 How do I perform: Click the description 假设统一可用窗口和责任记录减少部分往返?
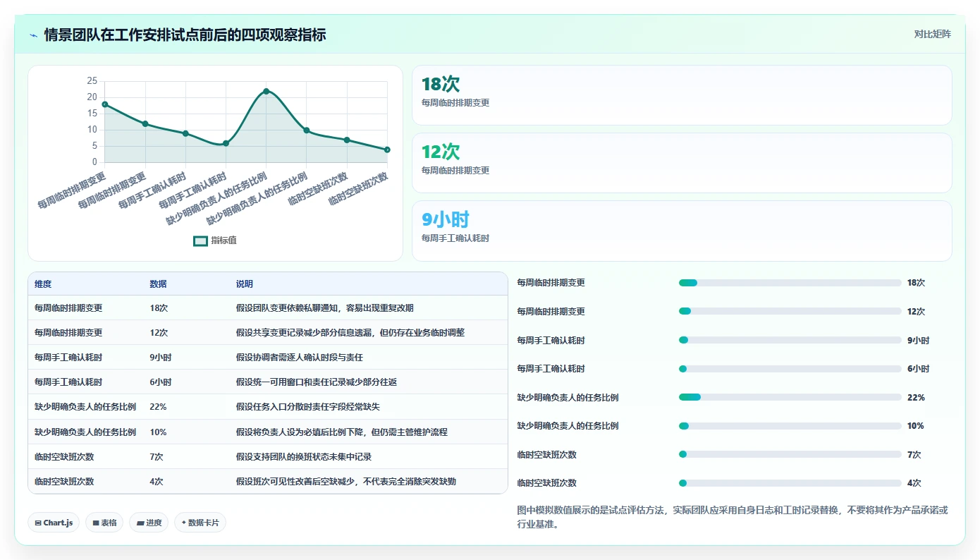[x=317, y=382]
